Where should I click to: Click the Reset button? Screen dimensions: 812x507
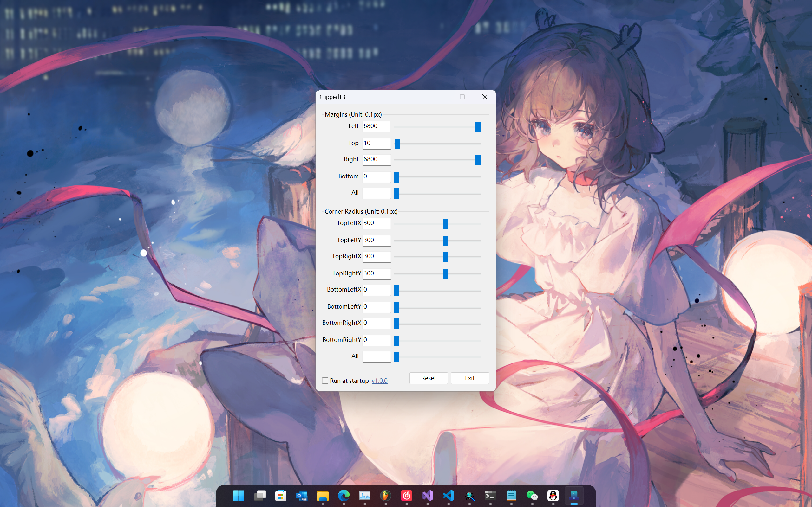pyautogui.click(x=429, y=378)
